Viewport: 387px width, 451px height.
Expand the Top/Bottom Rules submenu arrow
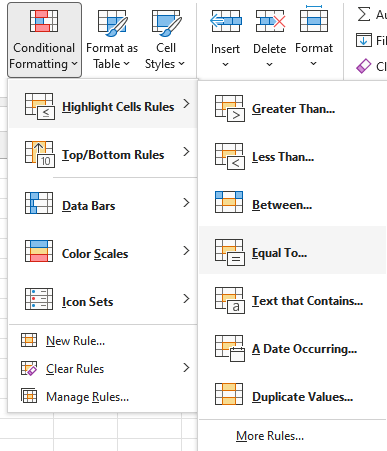tap(187, 152)
